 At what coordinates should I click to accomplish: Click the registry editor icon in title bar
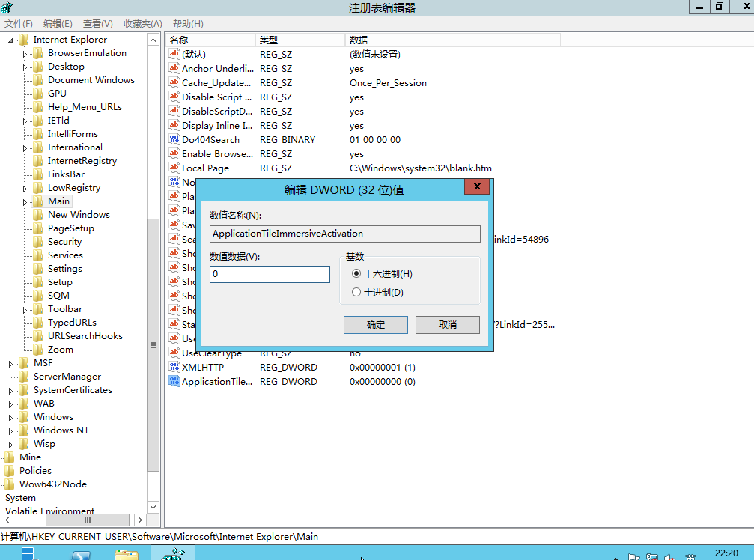click(6, 7)
